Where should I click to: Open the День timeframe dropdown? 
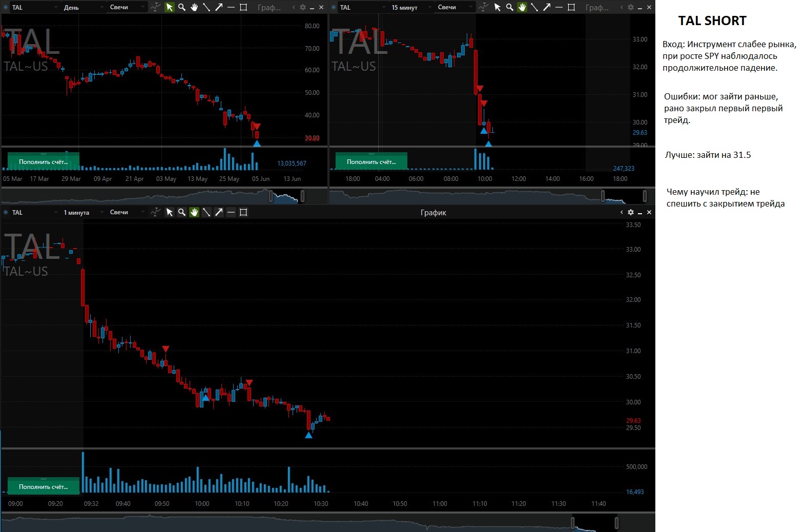[x=82, y=7]
